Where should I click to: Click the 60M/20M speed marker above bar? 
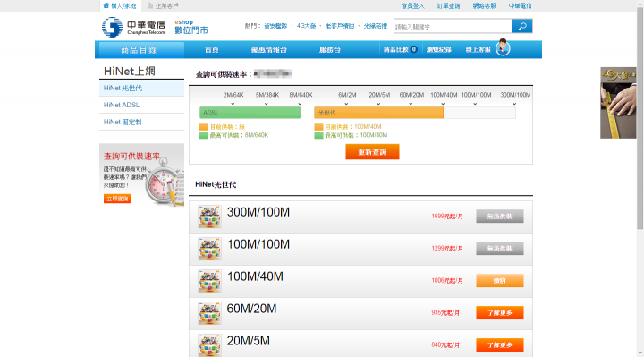[x=411, y=95]
